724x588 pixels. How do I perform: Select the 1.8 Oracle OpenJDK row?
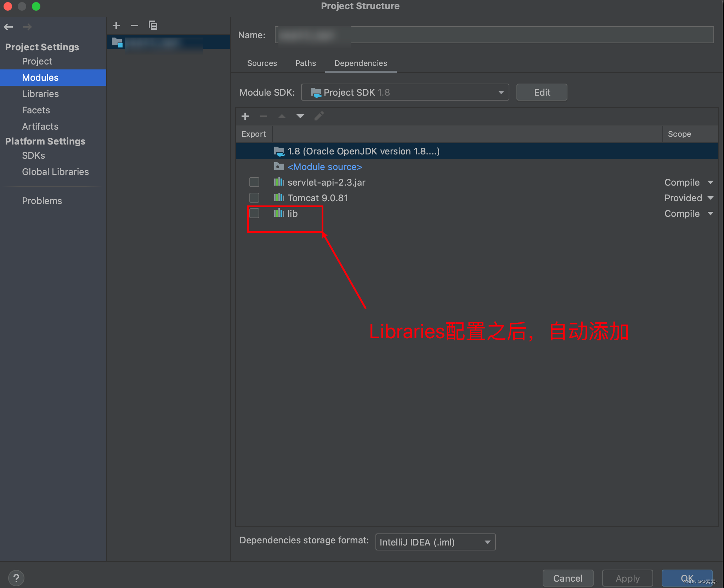click(477, 151)
